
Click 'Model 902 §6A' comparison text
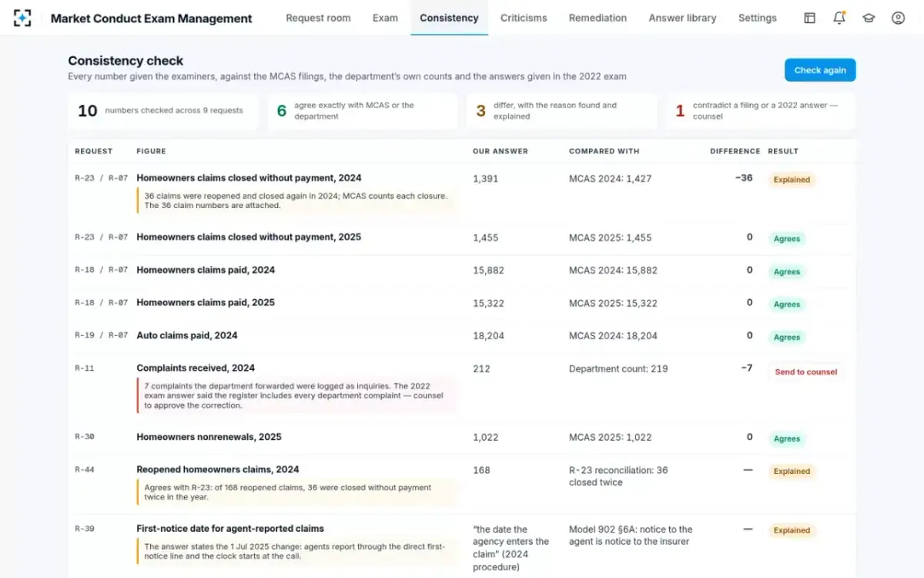pos(631,535)
